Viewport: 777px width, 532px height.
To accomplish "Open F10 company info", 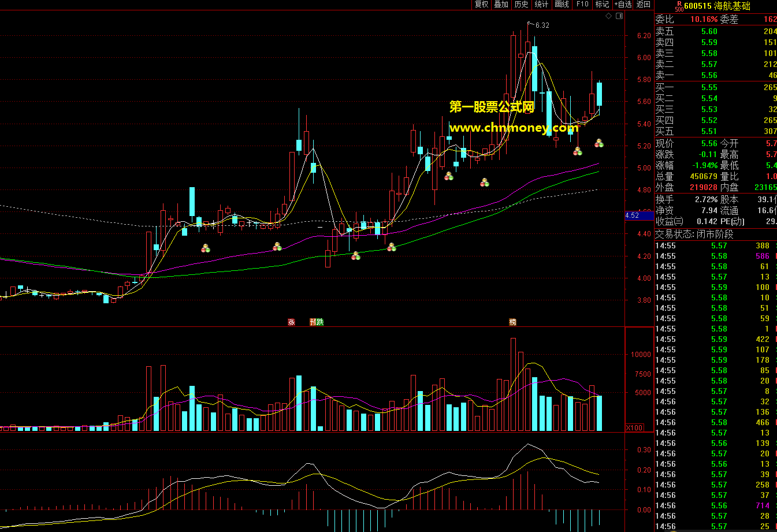I will click(x=582, y=4).
